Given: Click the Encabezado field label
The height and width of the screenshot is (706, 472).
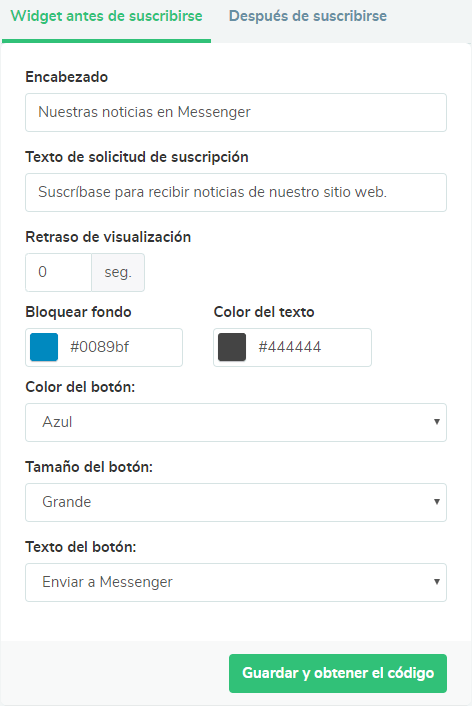Looking at the screenshot, I should click(x=67, y=77).
